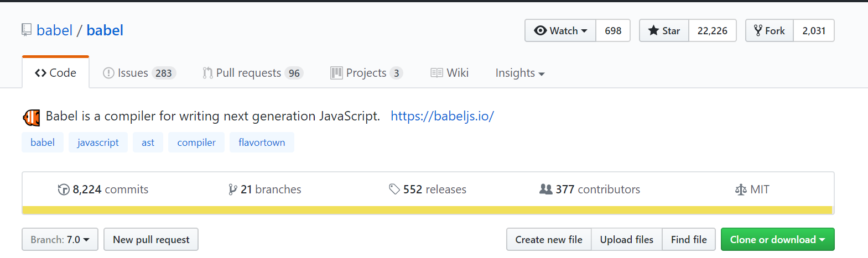View the 22,226 stargazers count

click(713, 30)
